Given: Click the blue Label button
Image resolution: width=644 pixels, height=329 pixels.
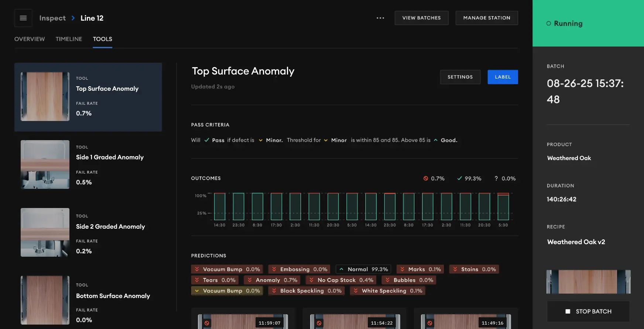Looking at the screenshot, I should (x=503, y=77).
